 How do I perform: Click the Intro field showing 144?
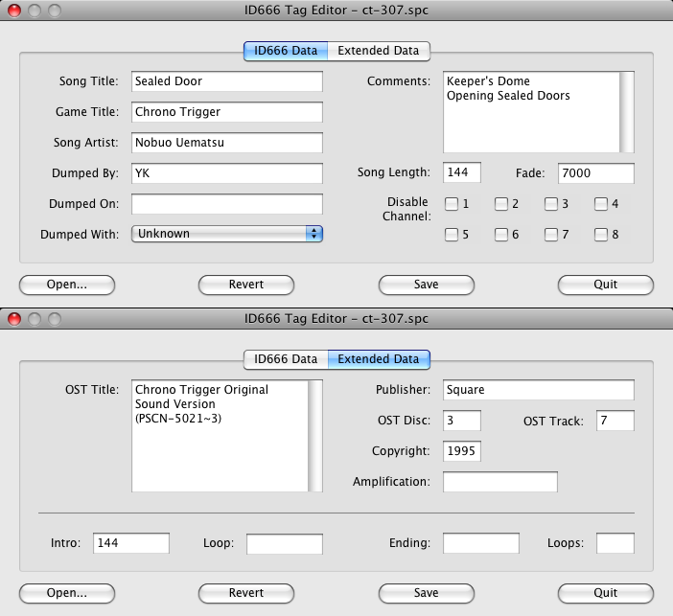pos(131,543)
